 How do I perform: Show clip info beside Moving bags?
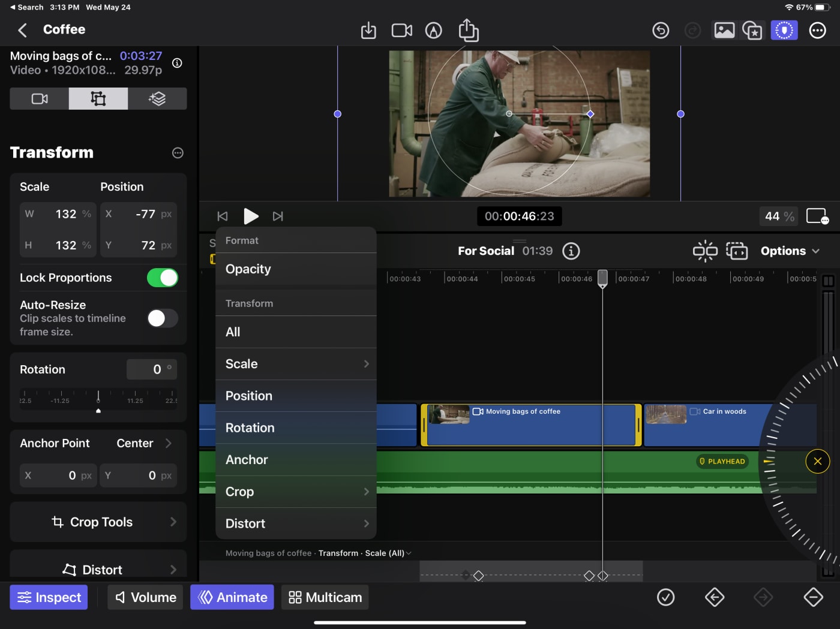pyautogui.click(x=177, y=63)
